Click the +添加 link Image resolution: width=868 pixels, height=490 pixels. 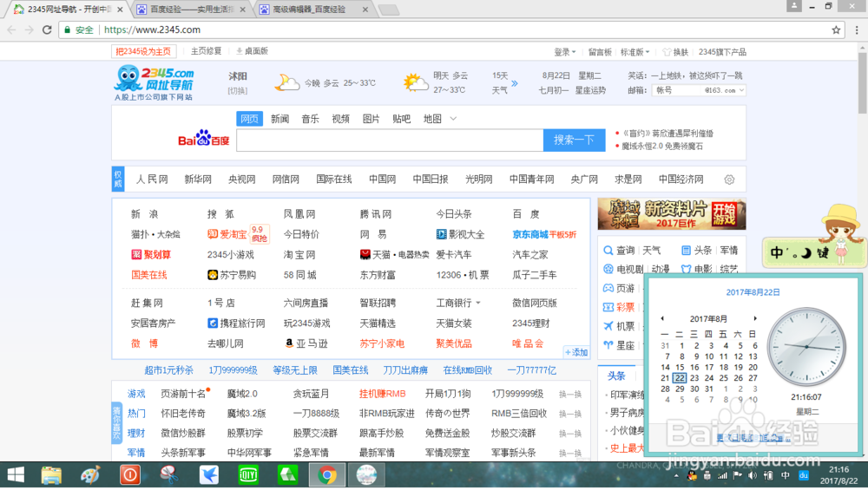(x=576, y=352)
